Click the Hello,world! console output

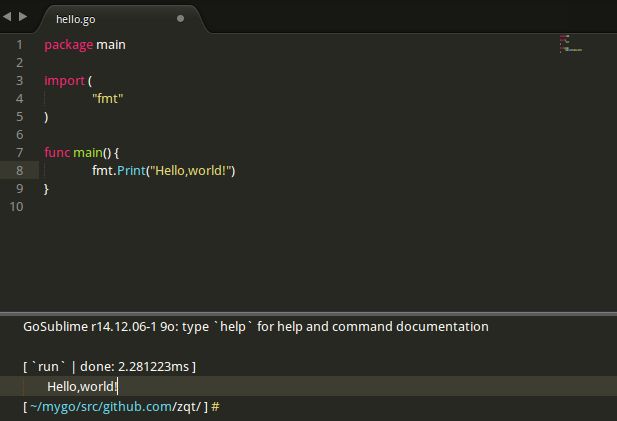pos(82,386)
